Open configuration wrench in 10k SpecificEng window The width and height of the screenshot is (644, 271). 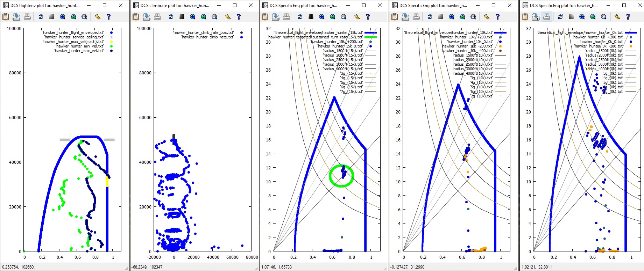point(487,17)
